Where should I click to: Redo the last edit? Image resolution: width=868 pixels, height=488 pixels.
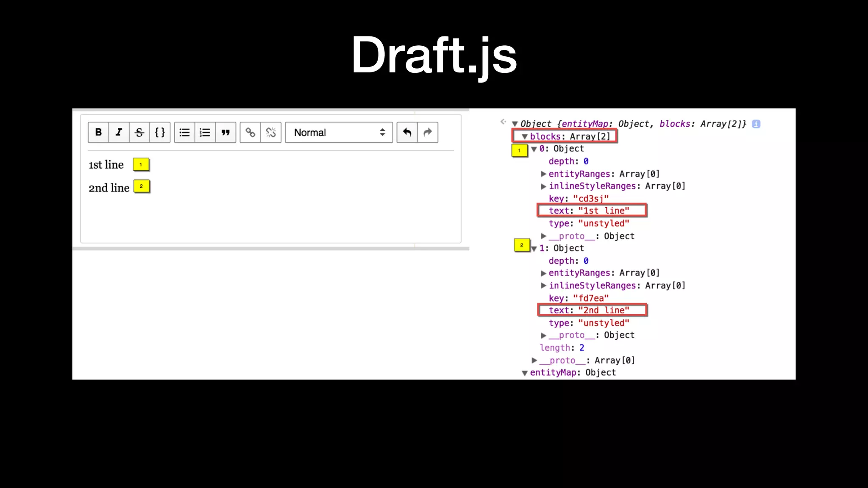428,133
